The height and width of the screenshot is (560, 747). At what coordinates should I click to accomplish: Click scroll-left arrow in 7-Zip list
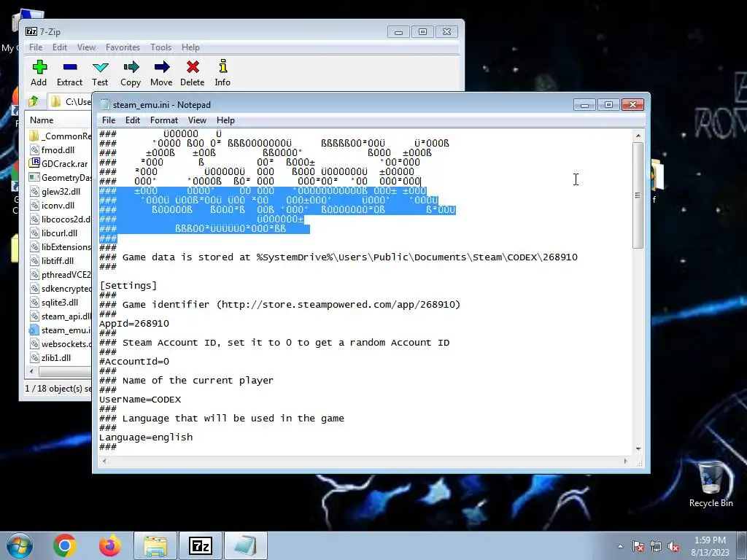[32, 371]
